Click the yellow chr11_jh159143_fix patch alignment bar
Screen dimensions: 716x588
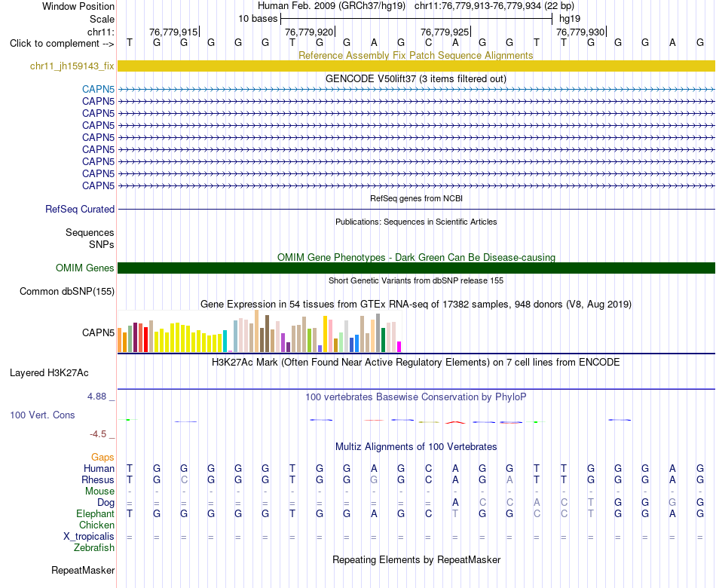point(416,66)
